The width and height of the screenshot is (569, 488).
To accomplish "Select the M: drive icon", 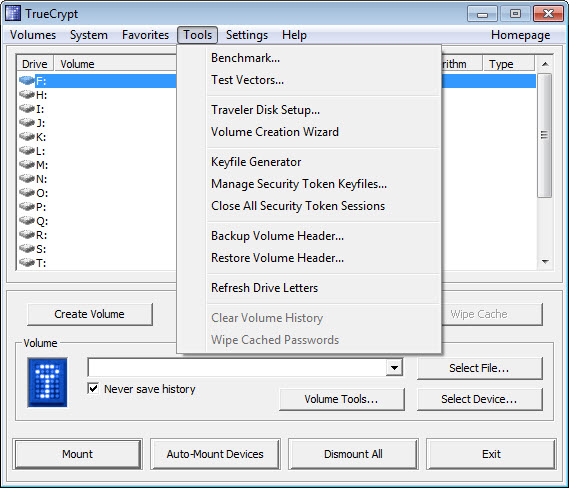I will pyautogui.click(x=27, y=165).
